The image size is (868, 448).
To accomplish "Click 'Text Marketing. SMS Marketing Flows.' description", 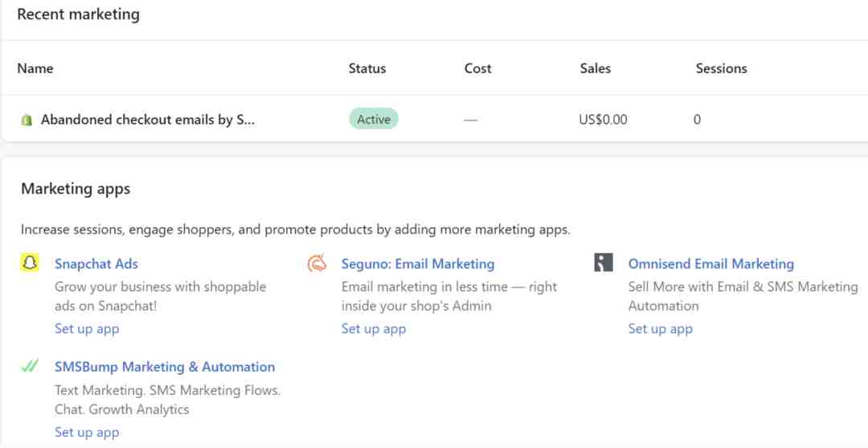I will click(x=168, y=400).
